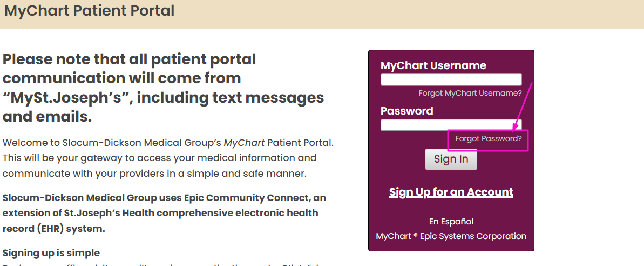Click the bold Epic Community Connect paragraph
Viewport: 644px width, 266px height.
(164, 214)
